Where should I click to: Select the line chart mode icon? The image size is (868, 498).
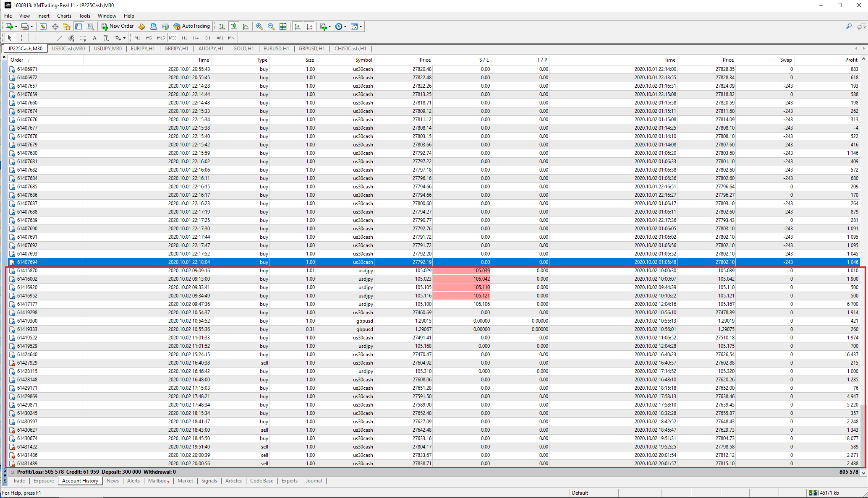[x=246, y=26]
